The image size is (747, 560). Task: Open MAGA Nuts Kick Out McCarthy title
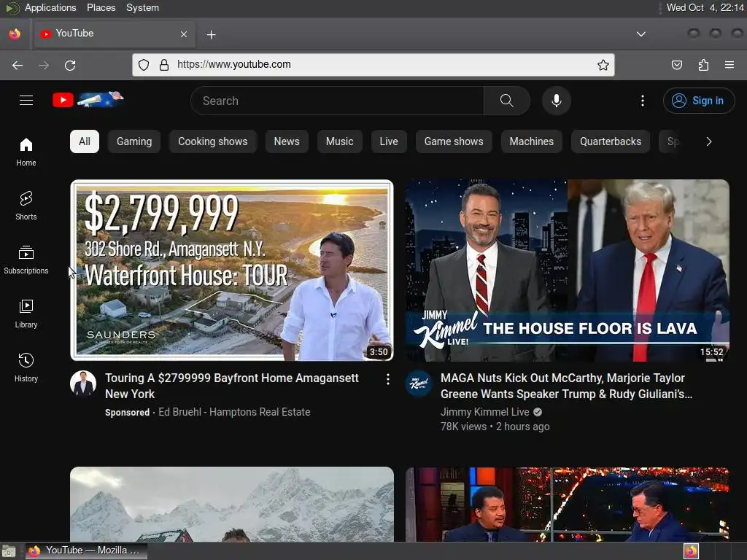click(566, 386)
